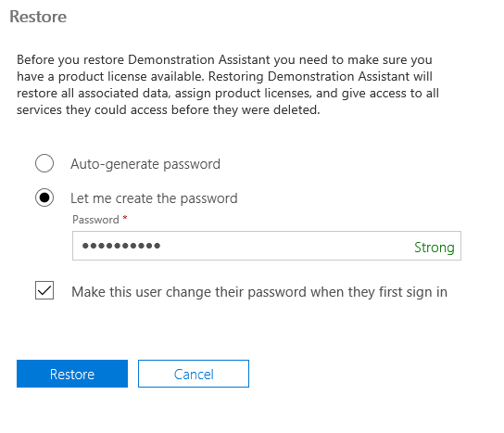Focus the Password input field
This screenshot has height=433, width=504.
click(267, 246)
